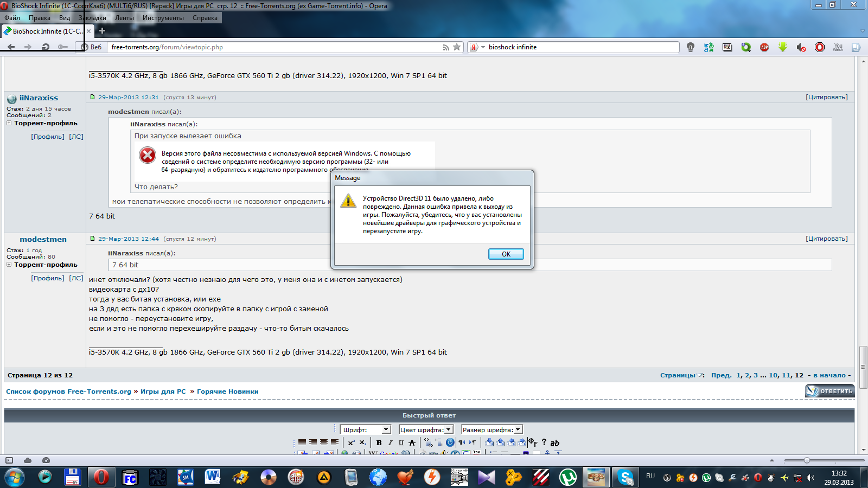
Task: Apply underline formatting in quick reply
Action: click(401, 442)
